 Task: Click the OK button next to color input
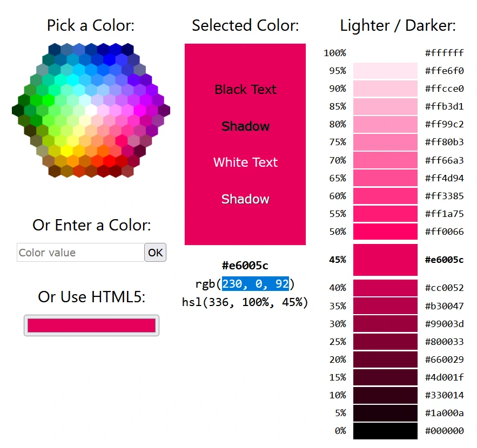click(155, 252)
